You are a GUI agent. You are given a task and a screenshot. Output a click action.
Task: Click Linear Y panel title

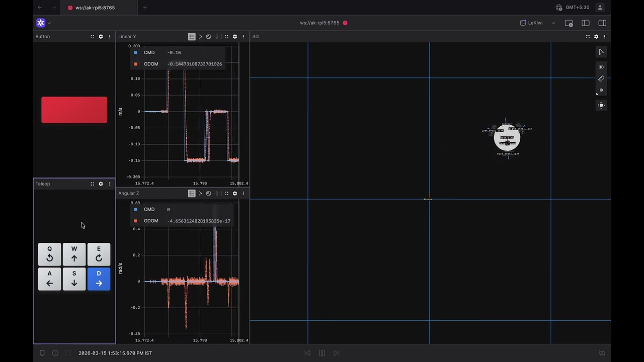click(127, 37)
